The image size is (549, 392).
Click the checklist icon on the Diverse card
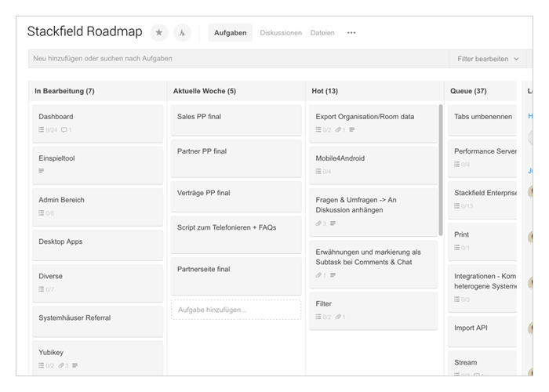[x=42, y=289]
